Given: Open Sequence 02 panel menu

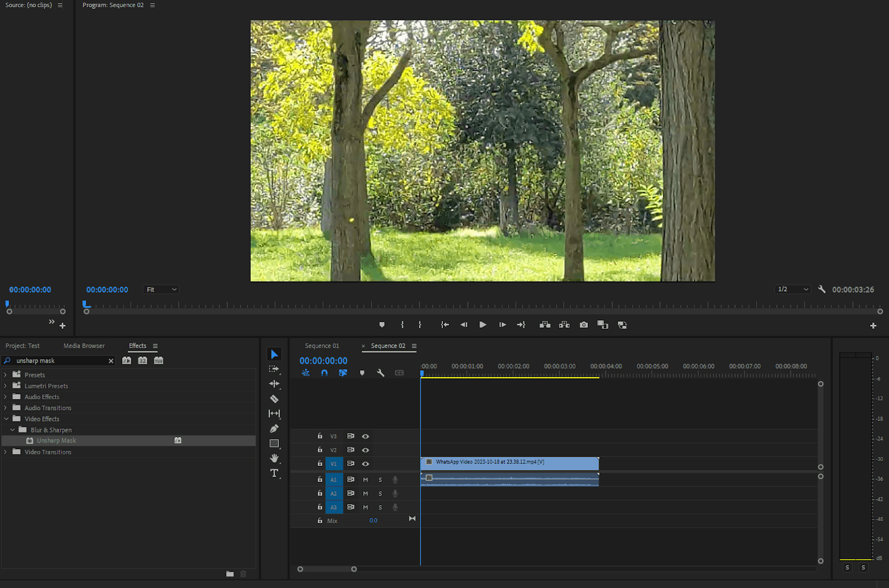Looking at the screenshot, I should tap(414, 346).
